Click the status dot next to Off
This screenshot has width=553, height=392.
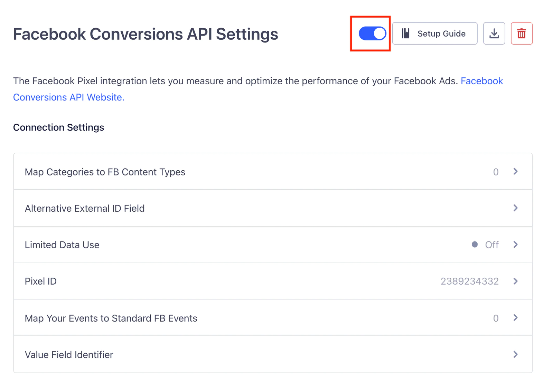(474, 245)
